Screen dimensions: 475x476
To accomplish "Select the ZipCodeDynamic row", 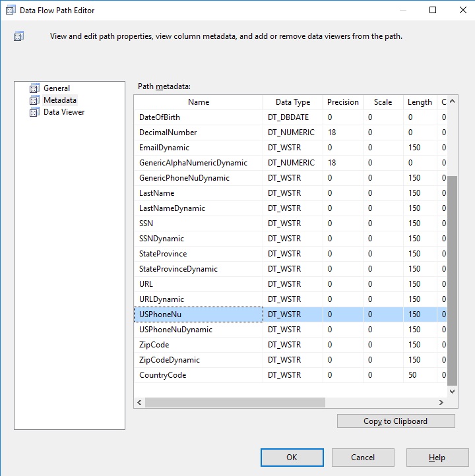I will [x=290, y=360].
